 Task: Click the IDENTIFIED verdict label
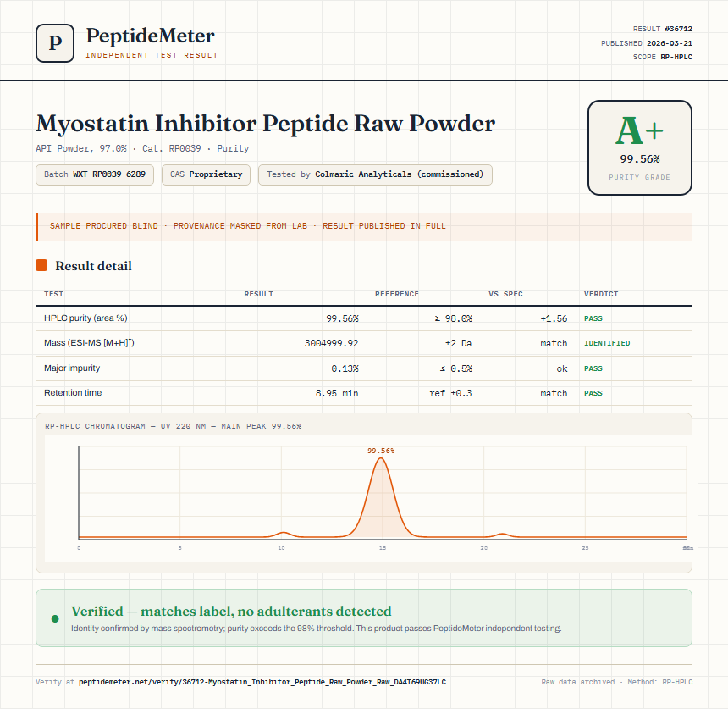coord(607,343)
